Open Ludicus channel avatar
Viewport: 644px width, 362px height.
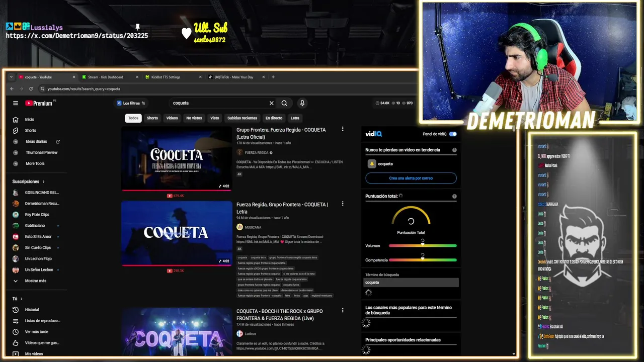tap(239, 333)
